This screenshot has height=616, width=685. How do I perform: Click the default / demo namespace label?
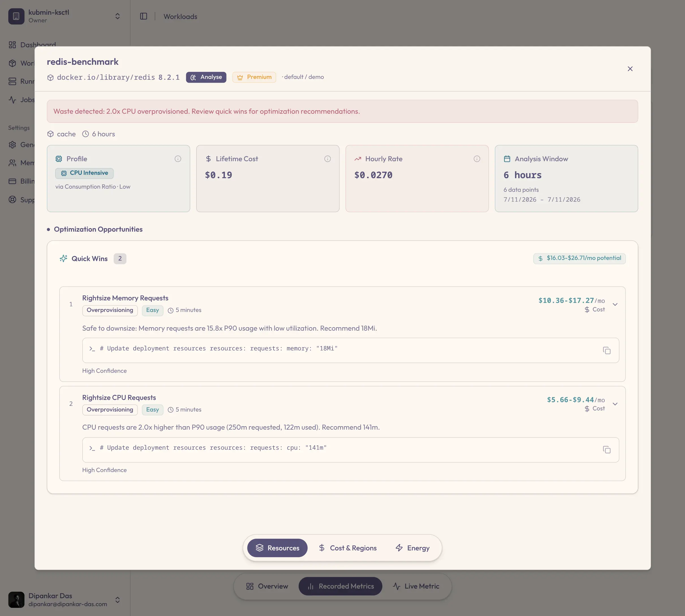point(304,77)
